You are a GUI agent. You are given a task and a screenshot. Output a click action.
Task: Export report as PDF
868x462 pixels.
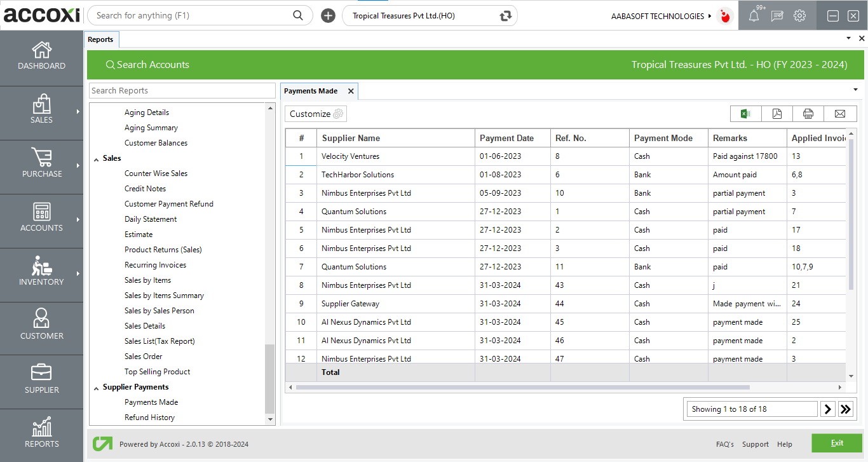point(776,114)
